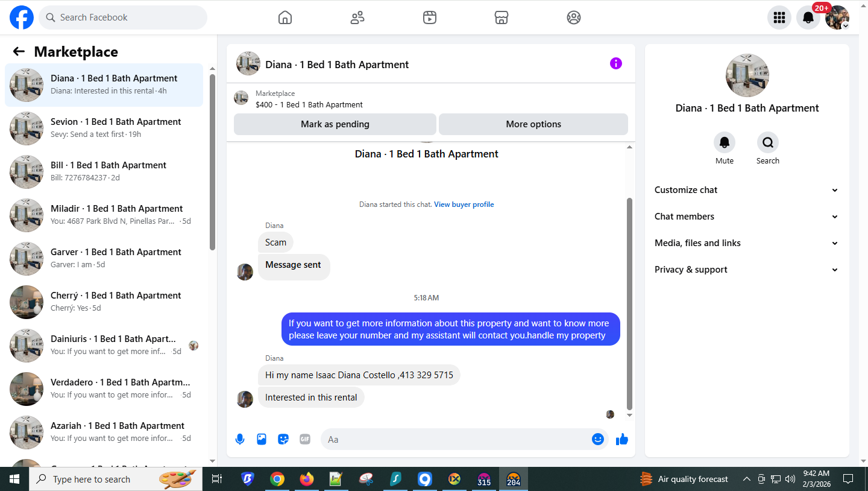Open the Windows notification center icon

[848, 479]
